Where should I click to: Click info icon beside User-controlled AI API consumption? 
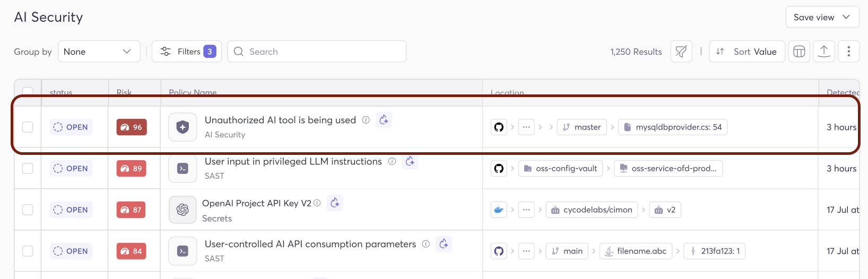(426, 244)
